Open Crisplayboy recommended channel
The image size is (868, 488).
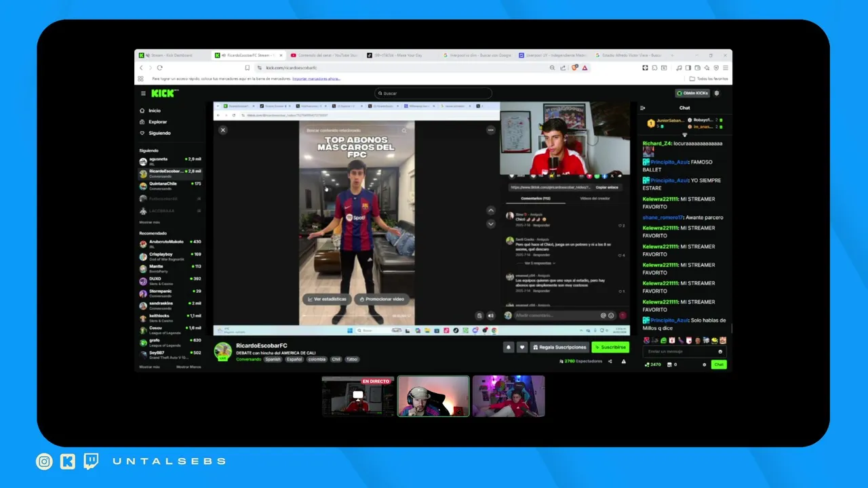click(x=170, y=256)
